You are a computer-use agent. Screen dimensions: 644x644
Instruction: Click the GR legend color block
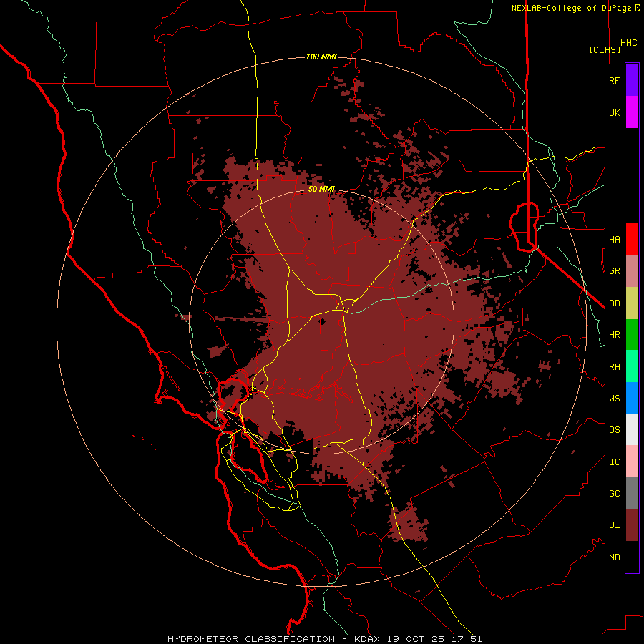point(632,271)
